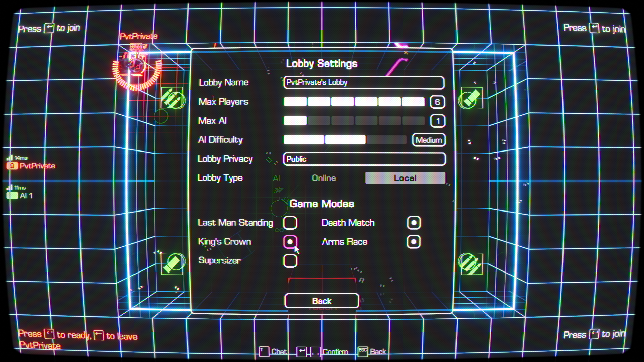Click the 'Lobby Settings' heading
Viewport: 644px width, 362px height.
coord(322,64)
